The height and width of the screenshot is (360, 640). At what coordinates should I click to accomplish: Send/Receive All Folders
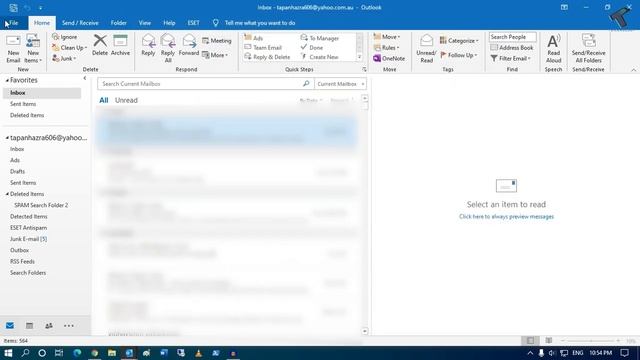[588, 49]
